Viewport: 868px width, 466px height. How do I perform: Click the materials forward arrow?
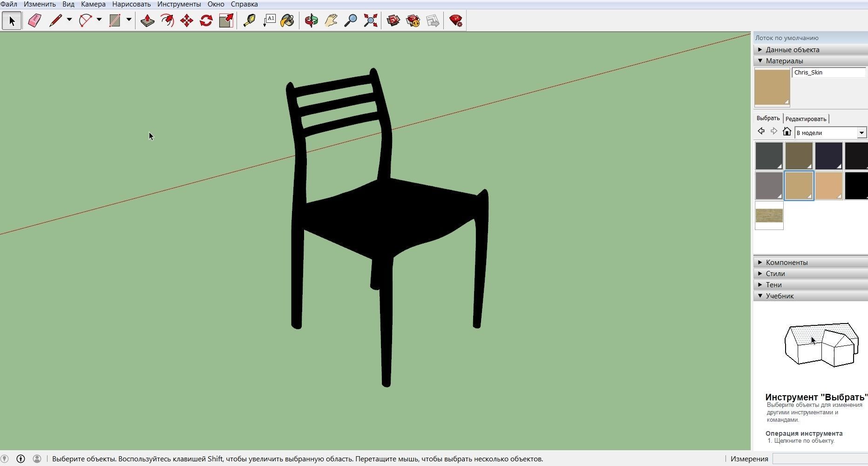[774, 131]
